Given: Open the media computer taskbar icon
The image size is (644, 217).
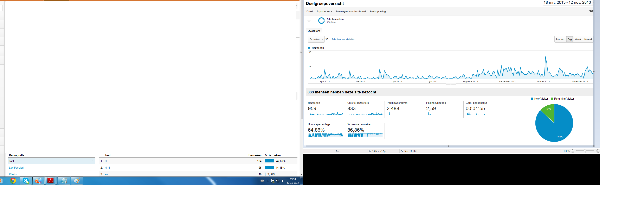Looking at the screenshot, I should tap(39, 181).
